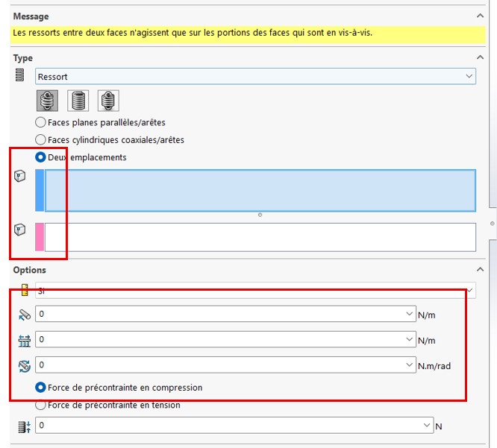The image size is (497, 448).
Task: Select Faces cylindriques coaxiales/arêtes option
Action: point(41,140)
